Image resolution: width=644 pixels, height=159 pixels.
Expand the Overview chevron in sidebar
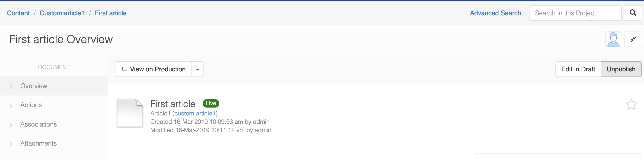click(11, 86)
